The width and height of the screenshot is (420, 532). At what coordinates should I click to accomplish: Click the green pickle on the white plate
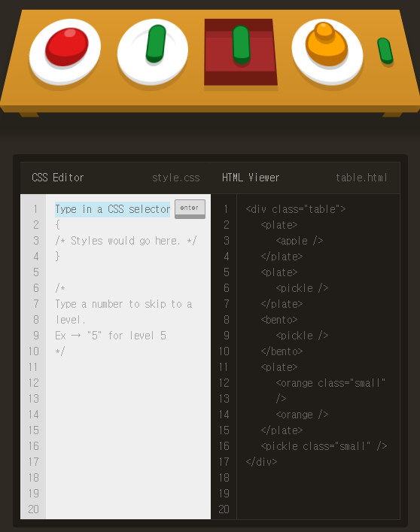156,44
